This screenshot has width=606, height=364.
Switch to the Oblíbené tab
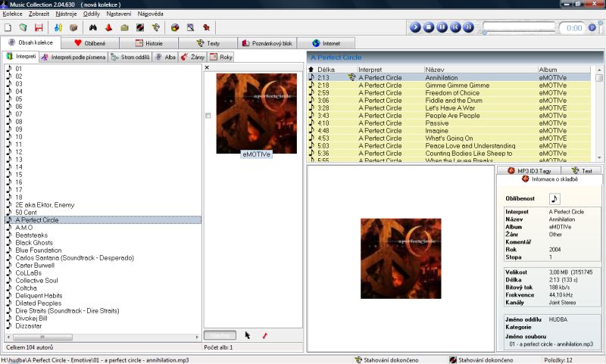click(90, 43)
